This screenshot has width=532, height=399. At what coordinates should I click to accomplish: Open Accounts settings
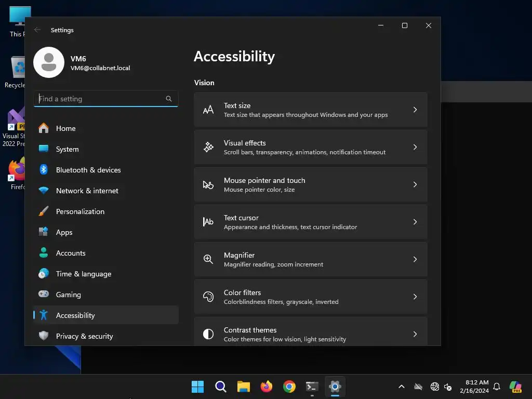[x=106, y=253]
